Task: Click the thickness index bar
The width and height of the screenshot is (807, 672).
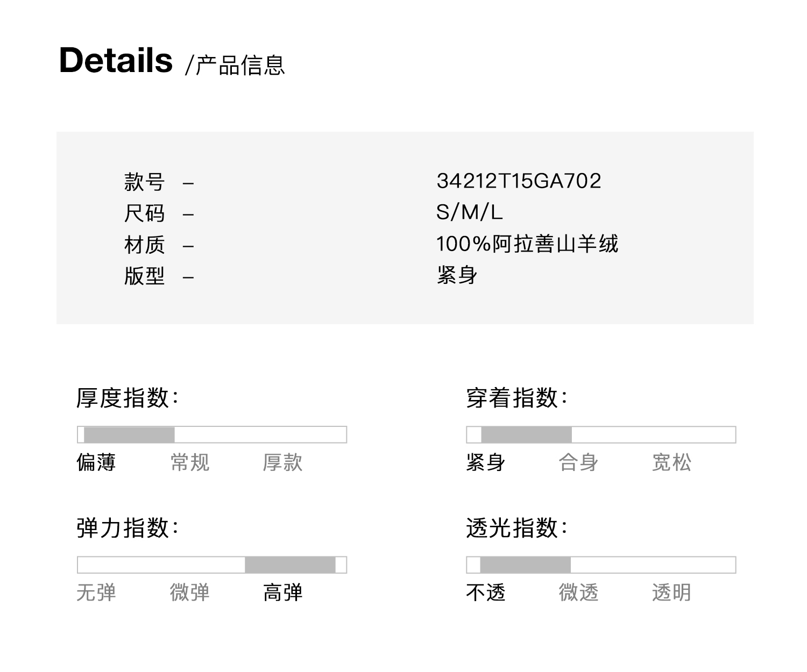Action: point(212,434)
